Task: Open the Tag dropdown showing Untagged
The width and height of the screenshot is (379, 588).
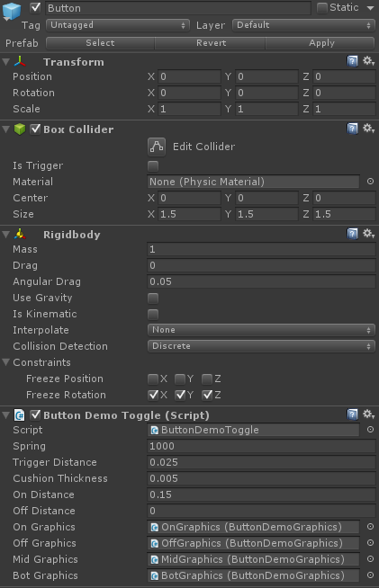Action: pos(118,25)
